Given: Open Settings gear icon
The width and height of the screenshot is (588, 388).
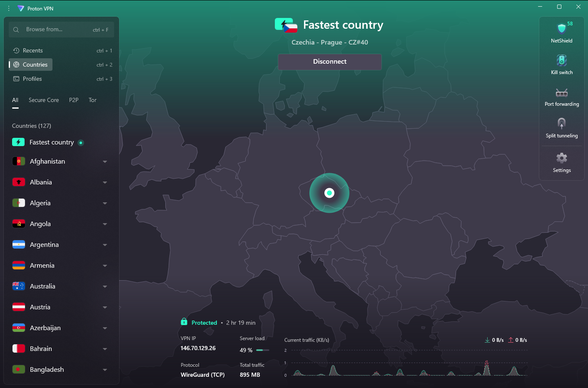Looking at the screenshot, I should click(x=561, y=158).
